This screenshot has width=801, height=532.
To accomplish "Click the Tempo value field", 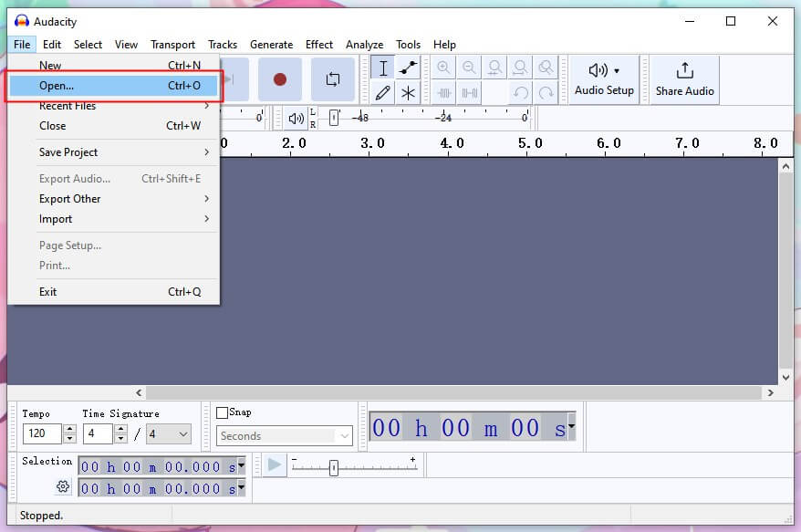I will [42, 433].
